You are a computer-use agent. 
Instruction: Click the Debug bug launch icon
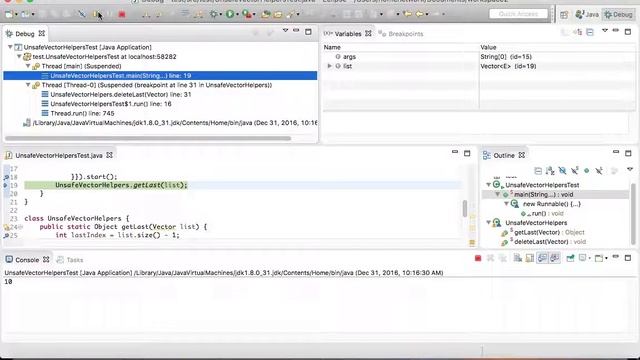[213, 14]
